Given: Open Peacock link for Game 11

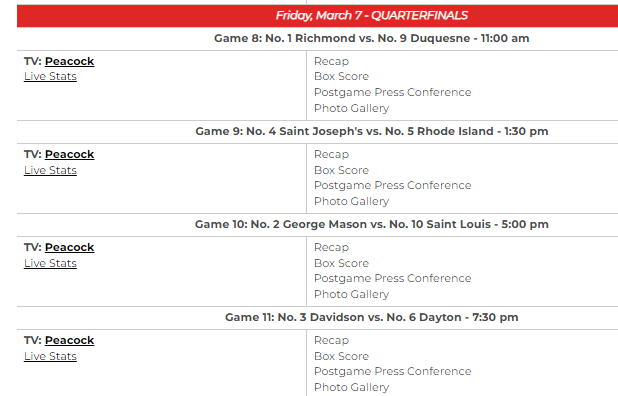Looking at the screenshot, I should [x=69, y=340].
